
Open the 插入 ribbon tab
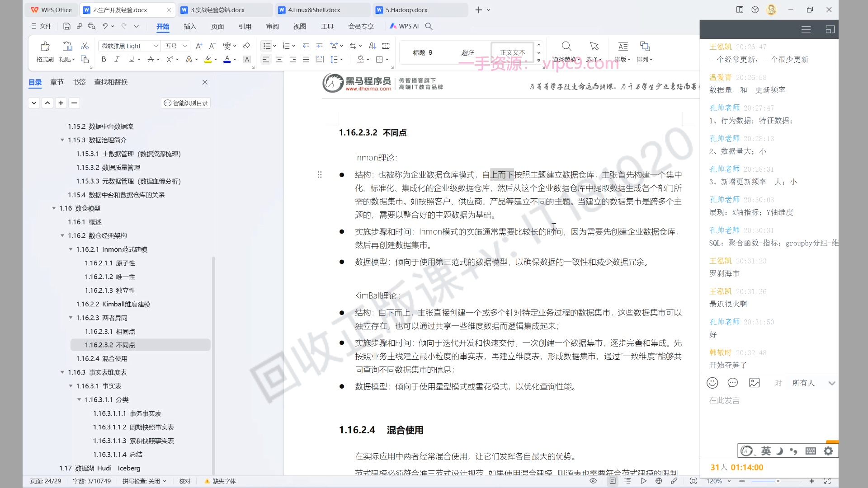pos(190,26)
